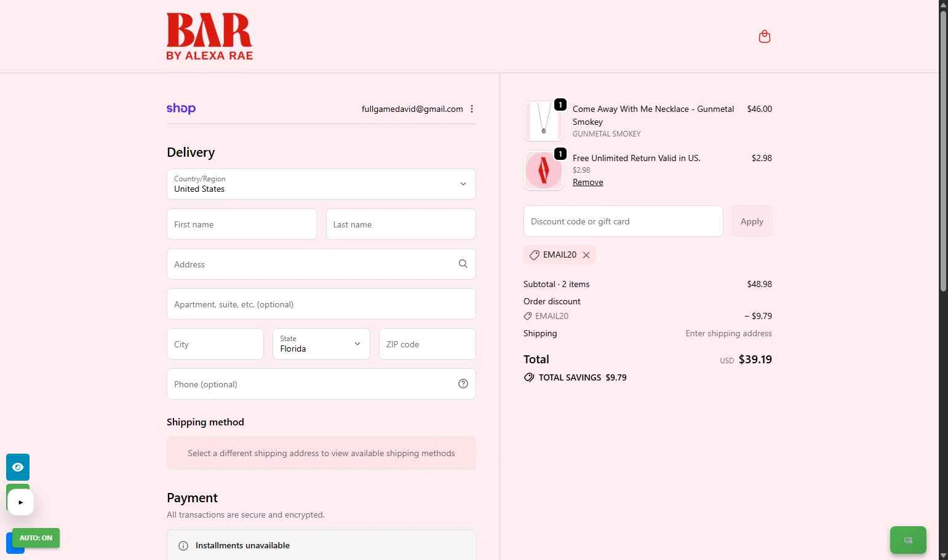Click into the Address field
This screenshot has width=948, height=560.
pyautogui.click(x=321, y=264)
